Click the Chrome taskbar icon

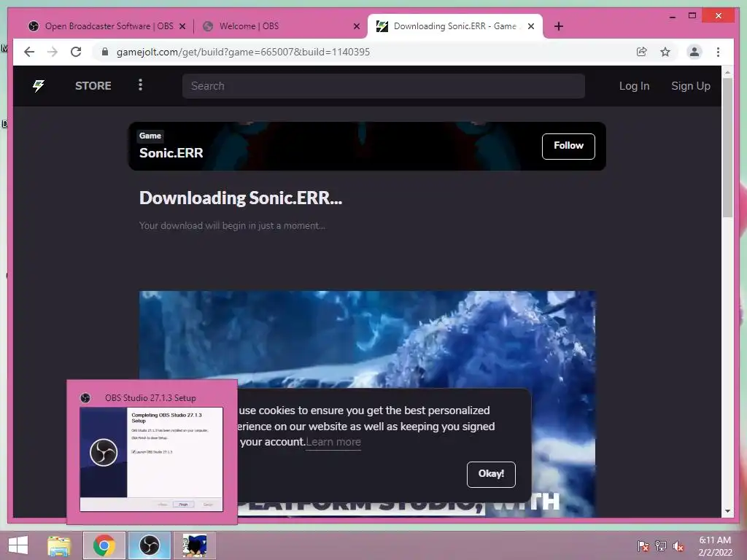104,545
